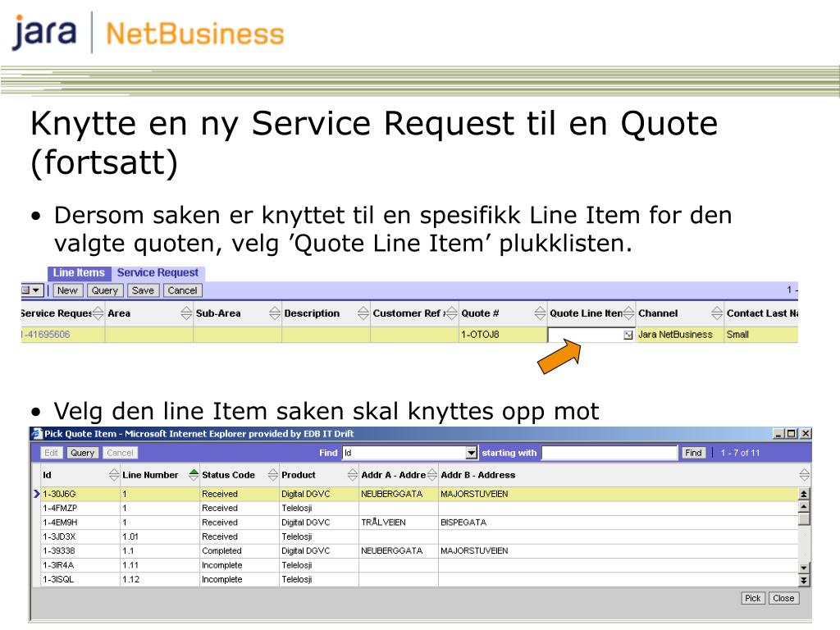Open the Line Items tab
The width and height of the screenshot is (840, 630).
tap(79, 272)
